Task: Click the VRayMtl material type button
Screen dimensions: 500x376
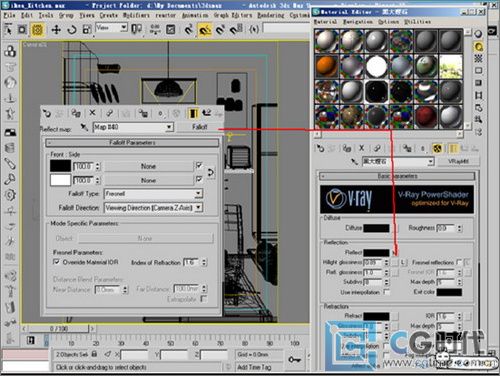Action: click(x=458, y=161)
